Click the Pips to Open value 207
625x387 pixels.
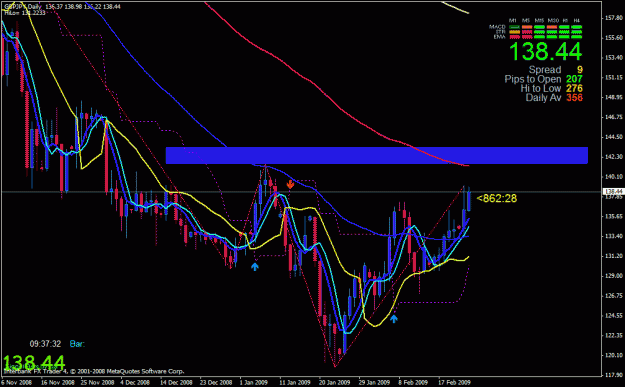point(574,79)
